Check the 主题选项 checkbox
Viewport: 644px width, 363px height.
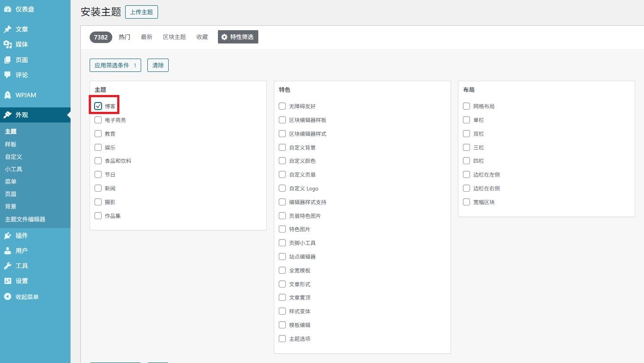(x=282, y=339)
